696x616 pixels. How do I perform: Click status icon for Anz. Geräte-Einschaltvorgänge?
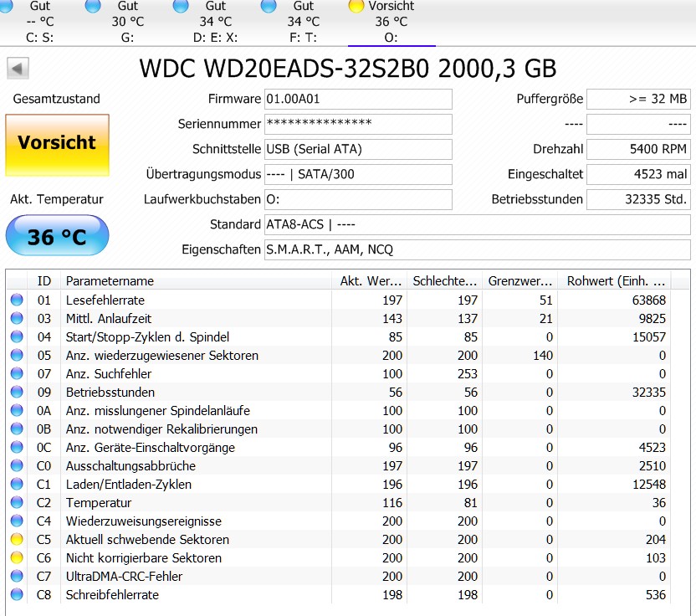click(17, 447)
